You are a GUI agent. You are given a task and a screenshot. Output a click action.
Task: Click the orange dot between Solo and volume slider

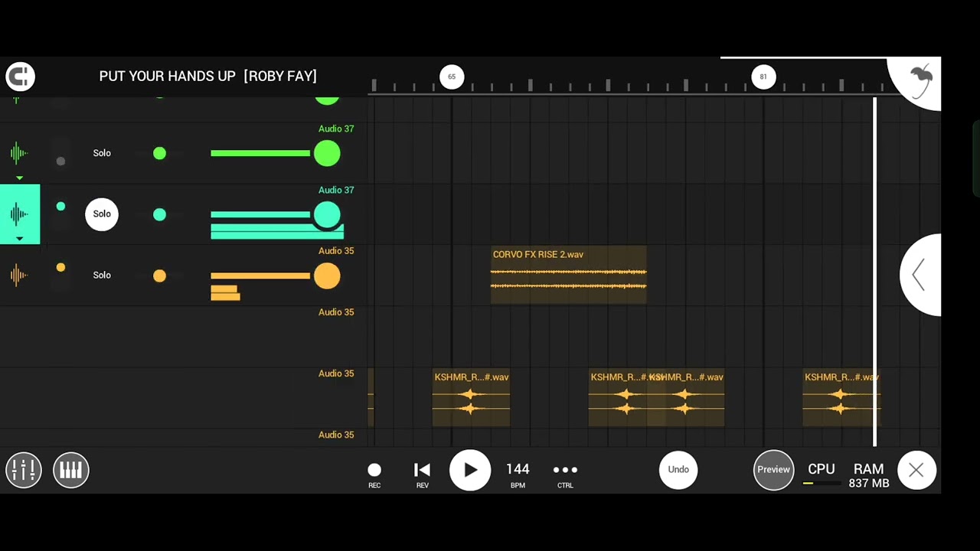pos(159,275)
